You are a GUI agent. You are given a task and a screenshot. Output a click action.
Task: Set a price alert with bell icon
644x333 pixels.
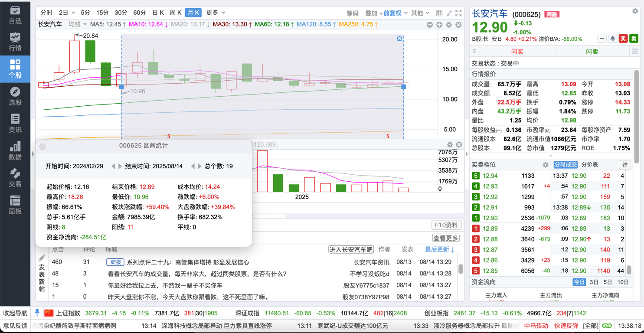click(x=612, y=39)
